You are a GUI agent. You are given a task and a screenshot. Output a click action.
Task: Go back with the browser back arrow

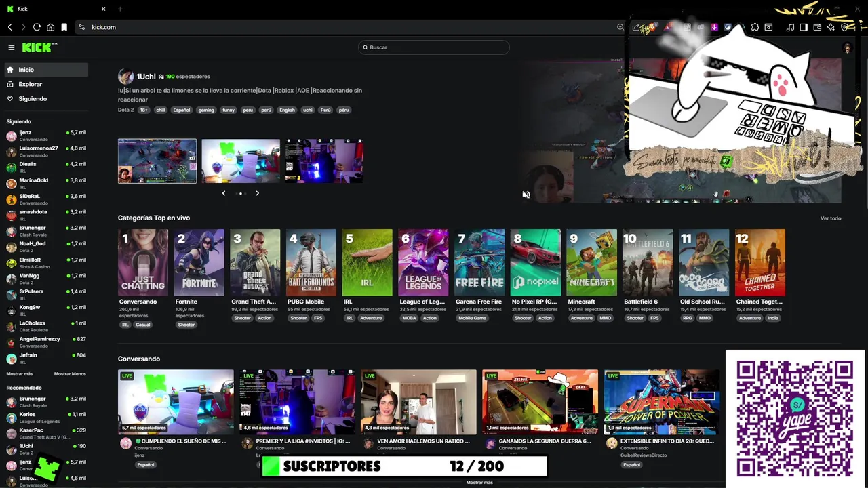coord(9,27)
